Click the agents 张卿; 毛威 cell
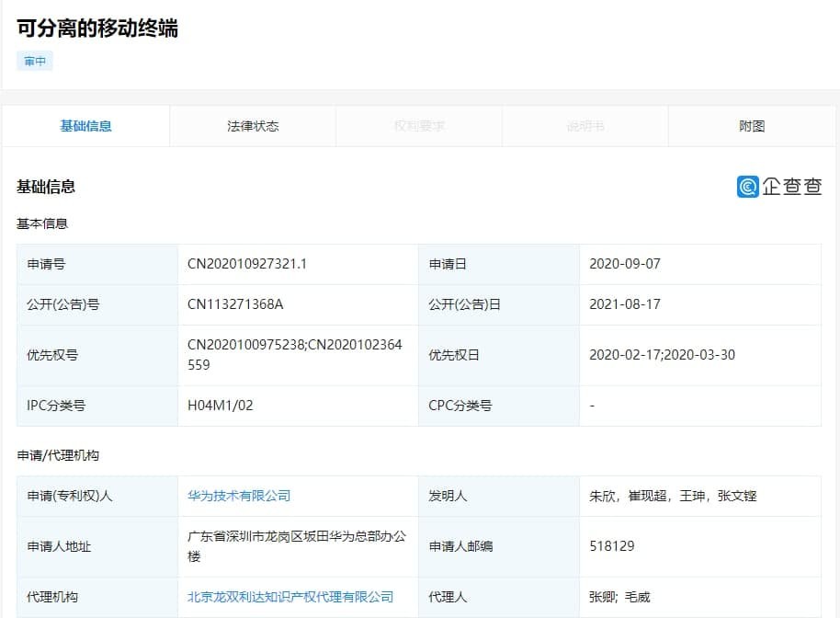Image resolution: width=840 pixels, height=618 pixels. [x=700, y=597]
